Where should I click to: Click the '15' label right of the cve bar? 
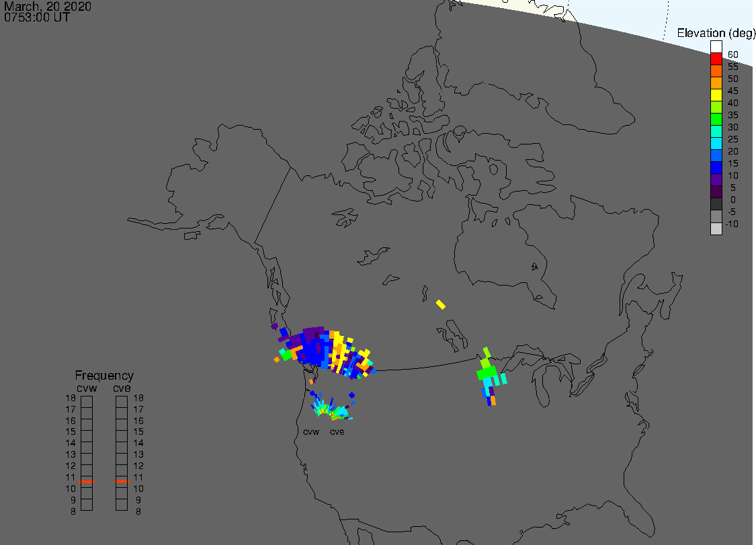(x=138, y=432)
